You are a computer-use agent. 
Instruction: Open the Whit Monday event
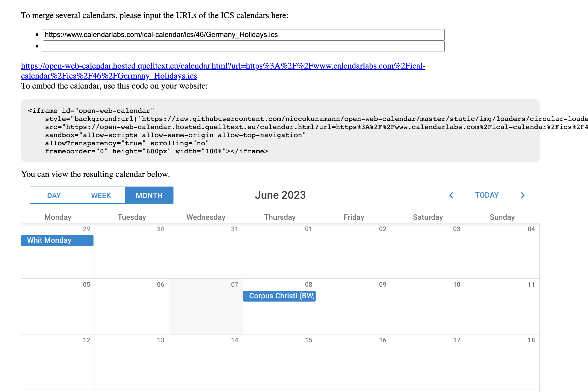point(57,240)
